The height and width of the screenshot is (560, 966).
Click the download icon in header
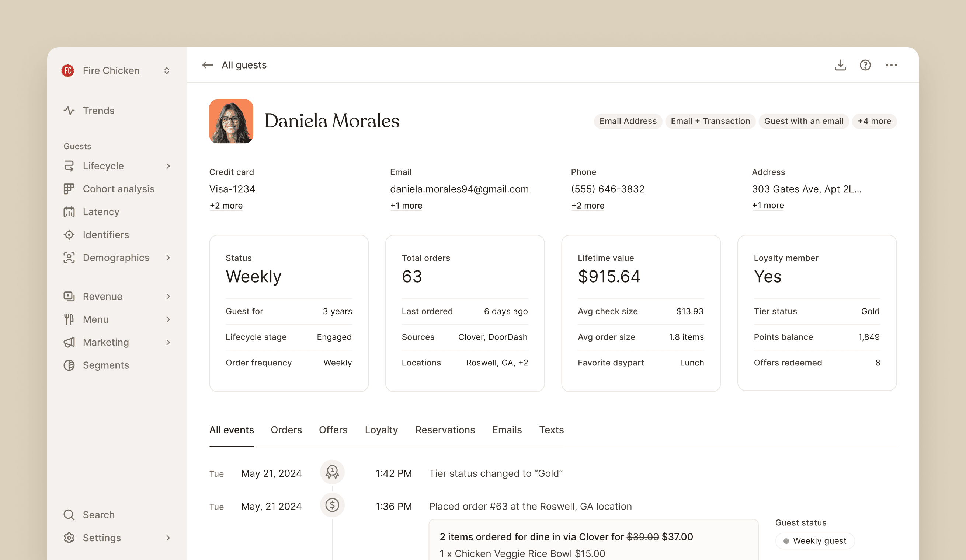840,65
